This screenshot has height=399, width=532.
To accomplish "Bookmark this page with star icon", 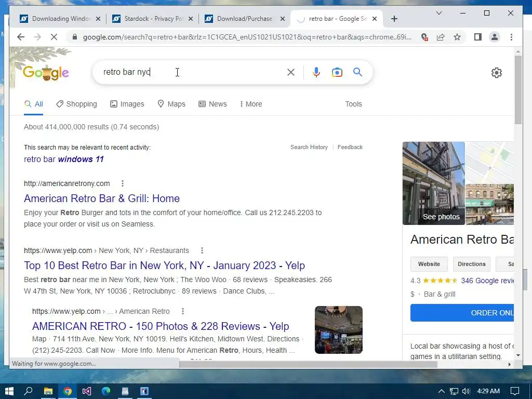I will coord(457,37).
